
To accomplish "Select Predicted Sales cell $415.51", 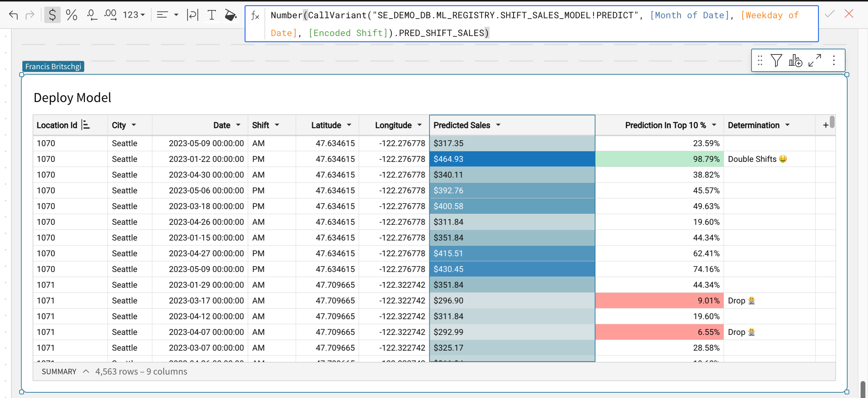I will tap(512, 253).
